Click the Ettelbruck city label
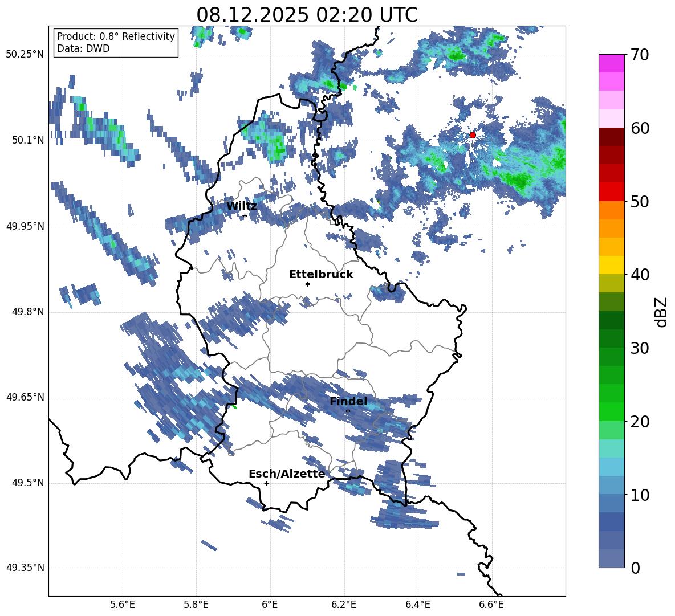The height and width of the screenshot is (616, 675). pos(321,275)
